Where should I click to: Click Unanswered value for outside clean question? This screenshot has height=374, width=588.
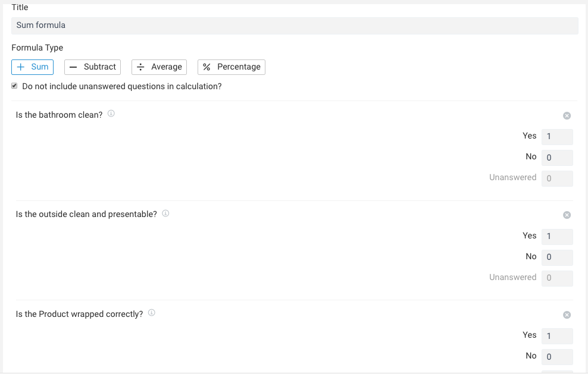point(557,278)
